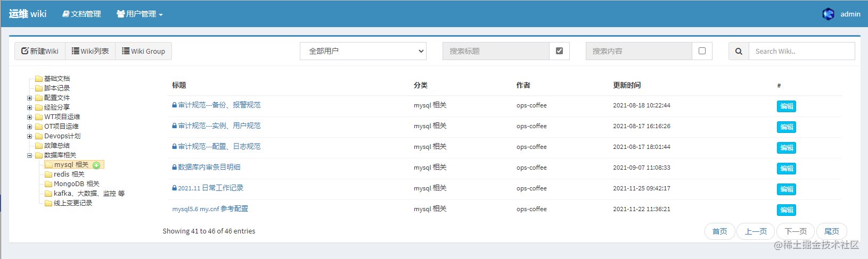Expand the OT项目运维 tree node

point(30,127)
